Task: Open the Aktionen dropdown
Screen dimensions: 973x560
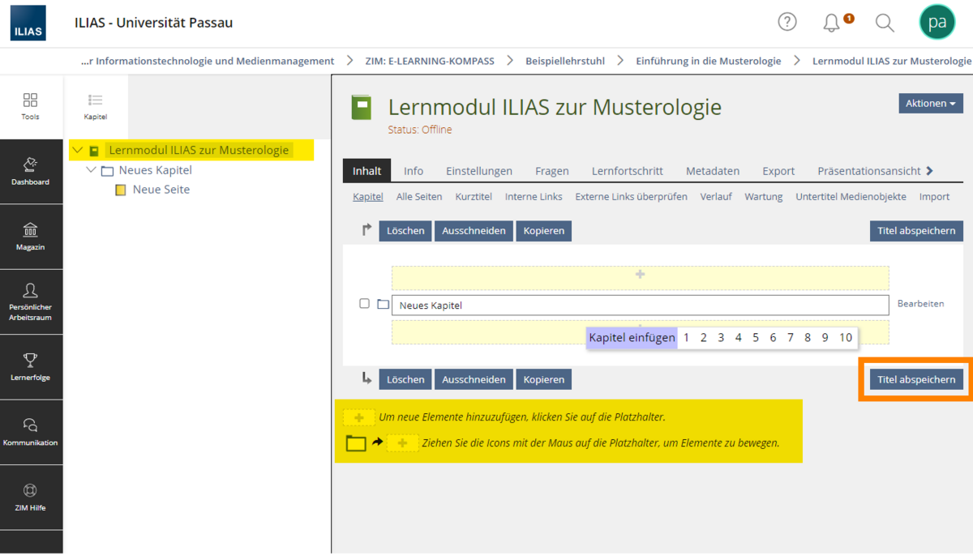Action: 931,103
